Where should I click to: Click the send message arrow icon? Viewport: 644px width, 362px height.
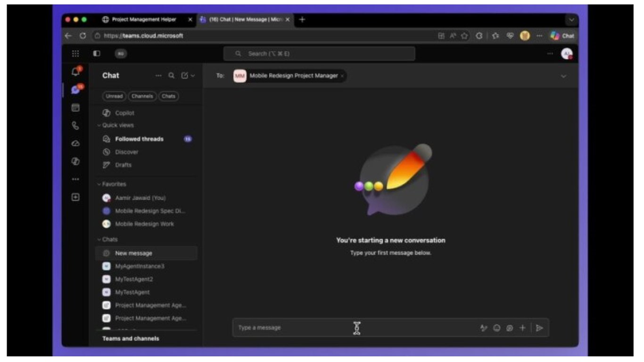click(x=539, y=328)
